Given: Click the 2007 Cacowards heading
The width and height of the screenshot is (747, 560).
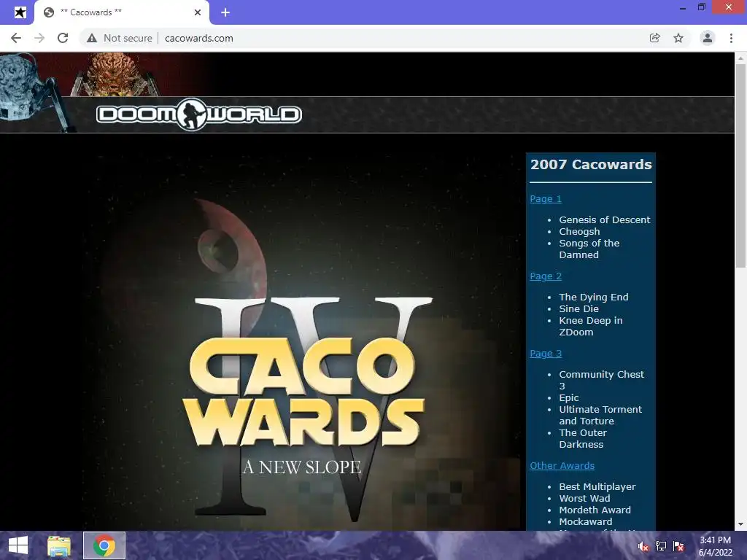Looking at the screenshot, I should [591, 164].
